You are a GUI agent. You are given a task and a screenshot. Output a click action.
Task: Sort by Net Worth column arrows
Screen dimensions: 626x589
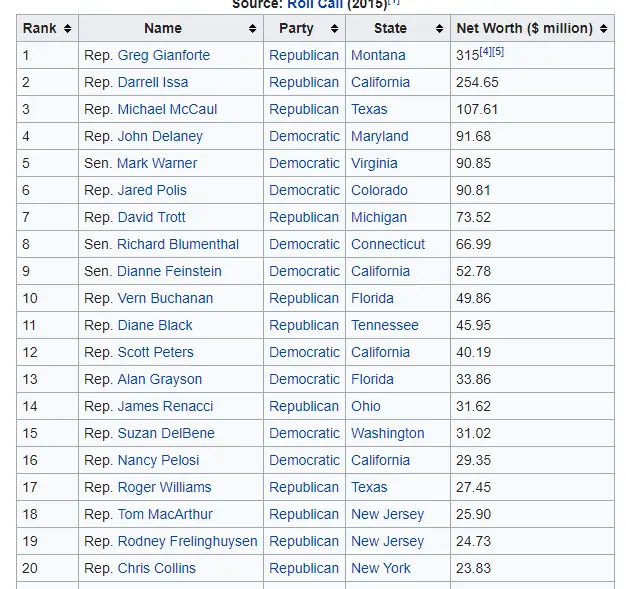click(x=604, y=28)
